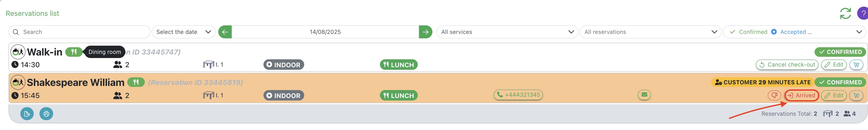Print the reservations list
The height and width of the screenshot is (130, 868).
coord(46,114)
